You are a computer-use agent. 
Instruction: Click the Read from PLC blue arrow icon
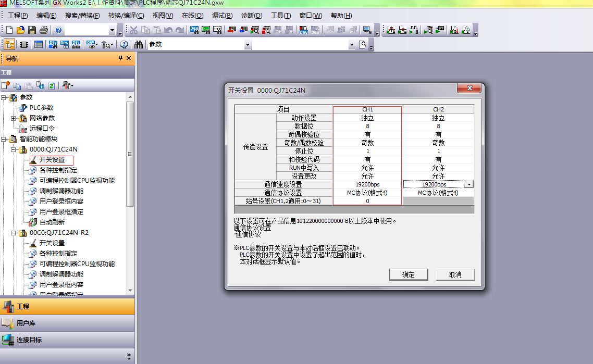243,30
